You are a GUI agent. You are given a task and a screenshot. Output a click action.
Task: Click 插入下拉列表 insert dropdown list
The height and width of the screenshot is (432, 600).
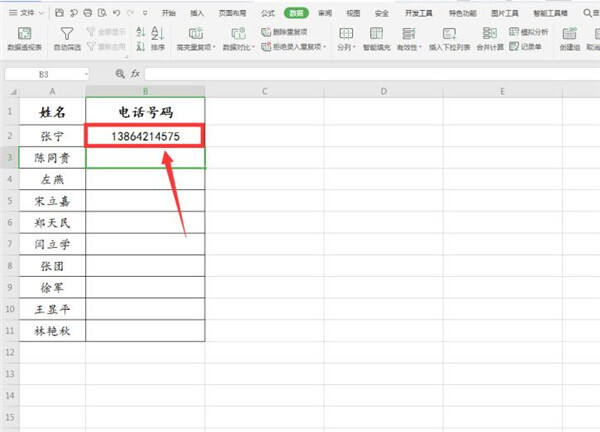449,39
